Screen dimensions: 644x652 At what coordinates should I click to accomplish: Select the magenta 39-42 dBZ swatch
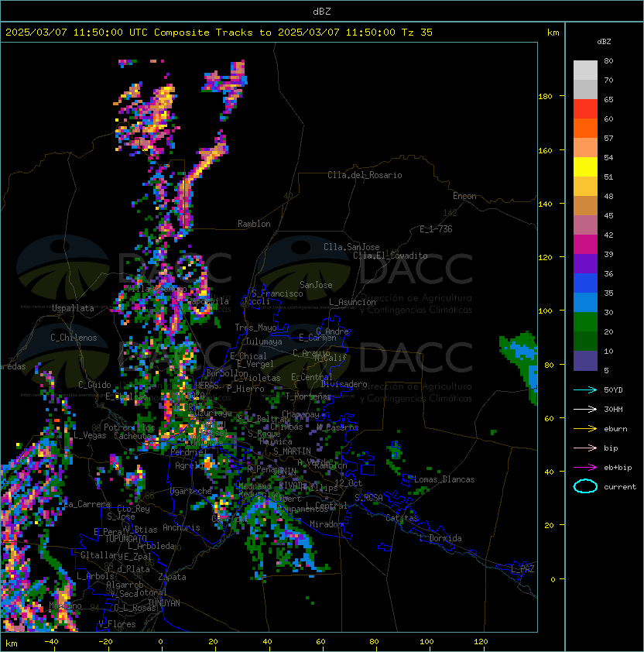[x=585, y=245]
